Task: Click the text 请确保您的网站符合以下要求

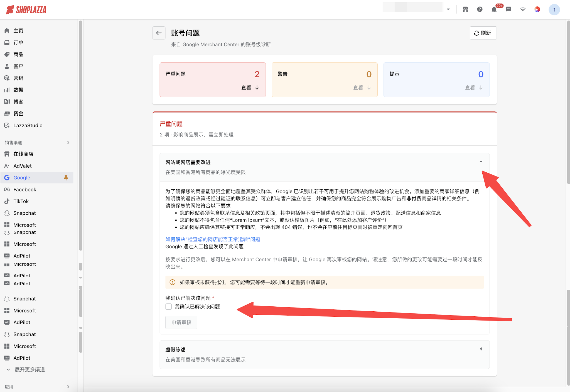Action: tap(198, 206)
